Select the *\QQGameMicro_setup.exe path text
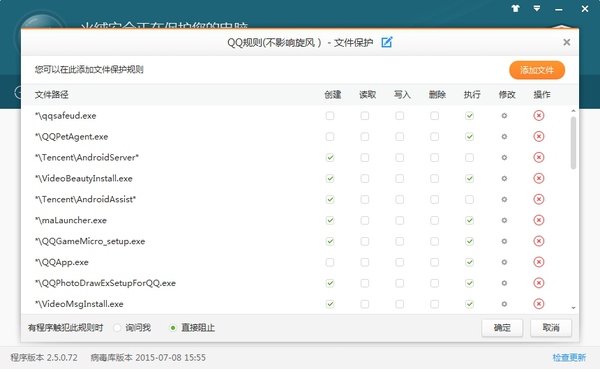Viewport: 600px width, 369px height. tap(90, 241)
